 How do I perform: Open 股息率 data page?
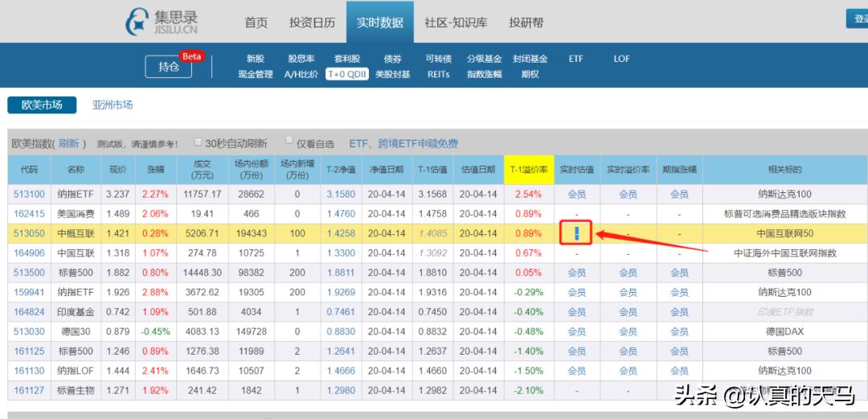tap(301, 59)
